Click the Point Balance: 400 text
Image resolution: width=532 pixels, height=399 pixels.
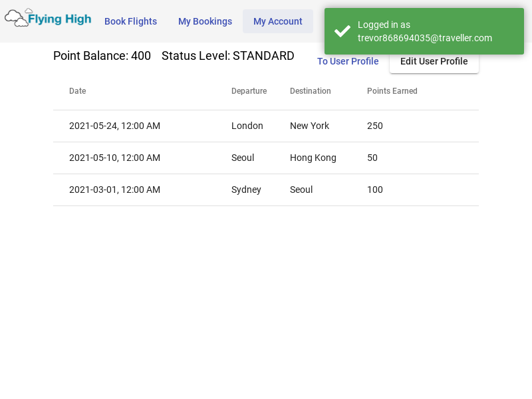tap(102, 56)
